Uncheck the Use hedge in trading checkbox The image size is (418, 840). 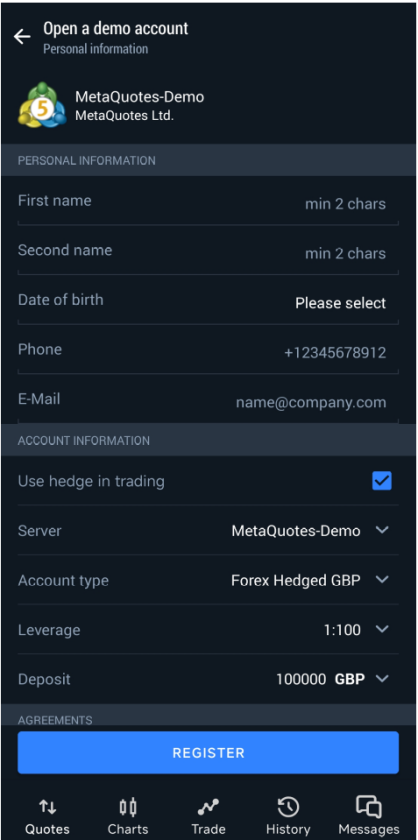(x=382, y=481)
